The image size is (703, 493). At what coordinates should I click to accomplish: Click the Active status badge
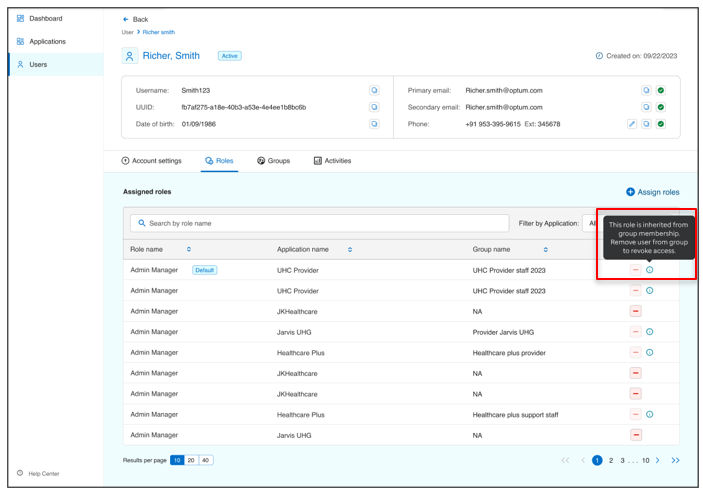click(x=230, y=56)
